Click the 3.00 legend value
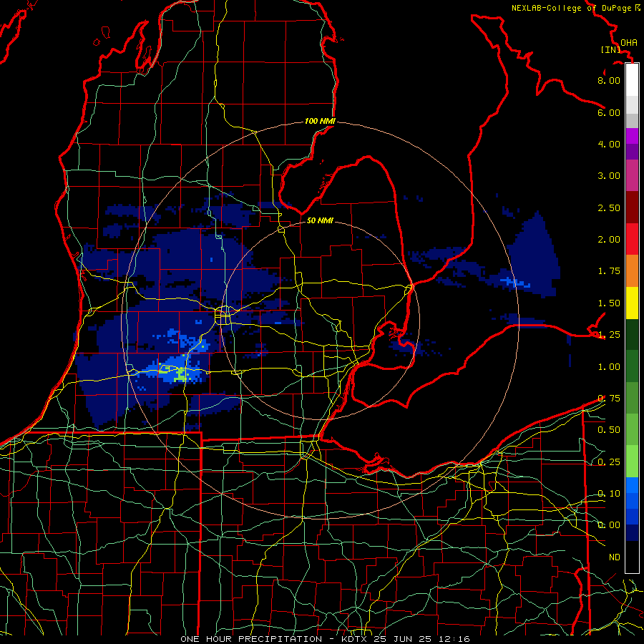Screen dimensions: 644x644 pyautogui.click(x=609, y=176)
